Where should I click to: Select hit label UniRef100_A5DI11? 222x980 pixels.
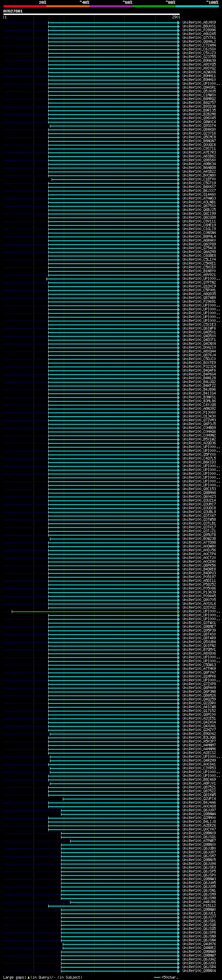(199, 581)
